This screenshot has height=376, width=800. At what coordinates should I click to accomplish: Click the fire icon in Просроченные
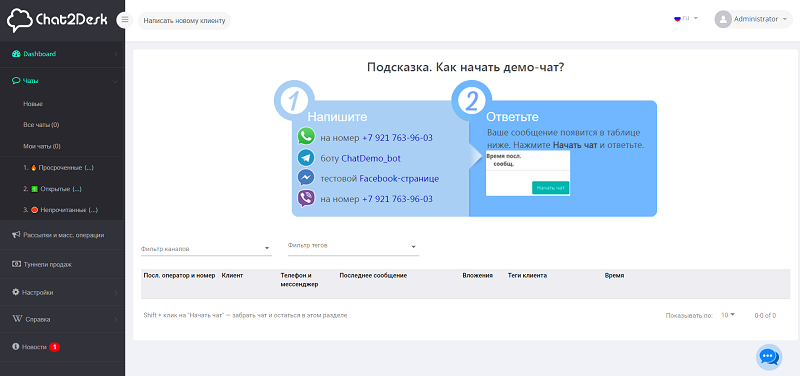34,167
